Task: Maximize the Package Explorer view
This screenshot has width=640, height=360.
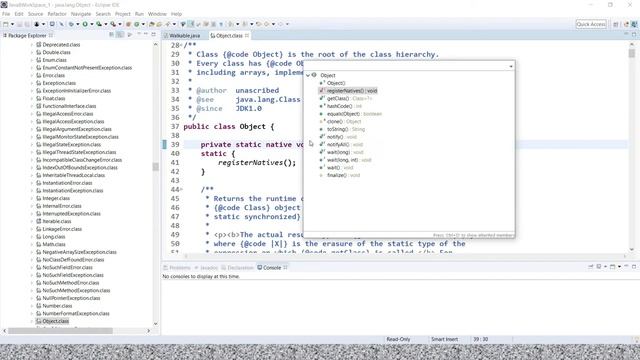Action: click(153, 35)
